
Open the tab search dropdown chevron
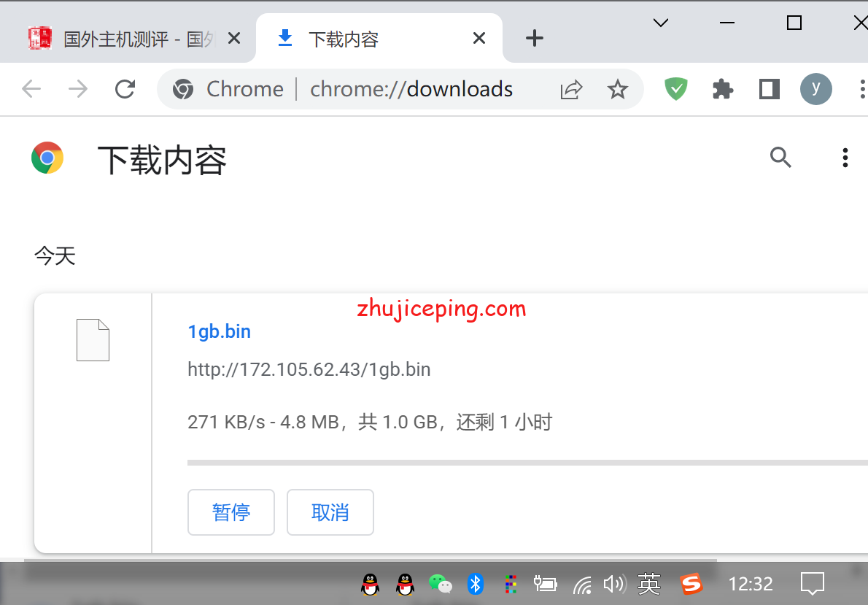pos(661,23)
